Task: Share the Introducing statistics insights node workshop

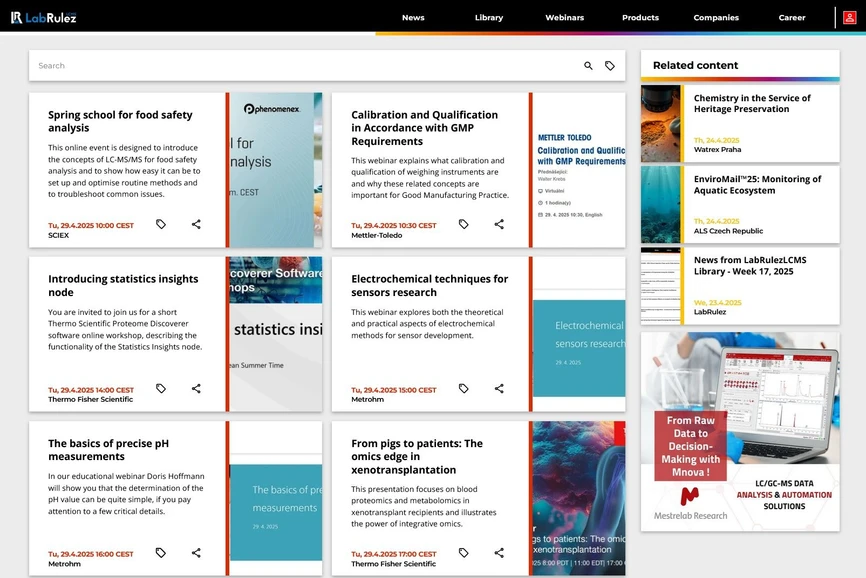Action: click(196, 388)
